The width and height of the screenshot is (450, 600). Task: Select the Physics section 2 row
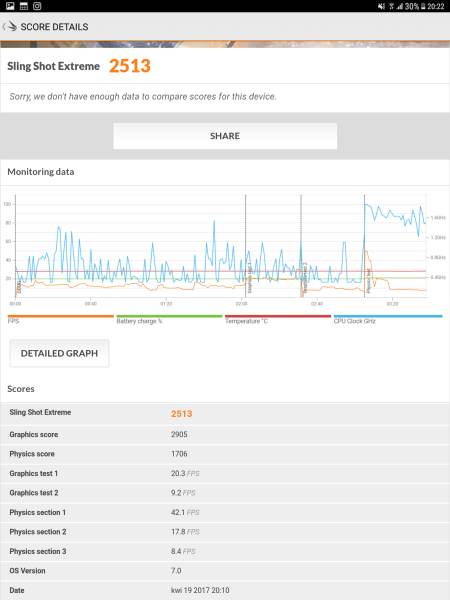(225, 532)
